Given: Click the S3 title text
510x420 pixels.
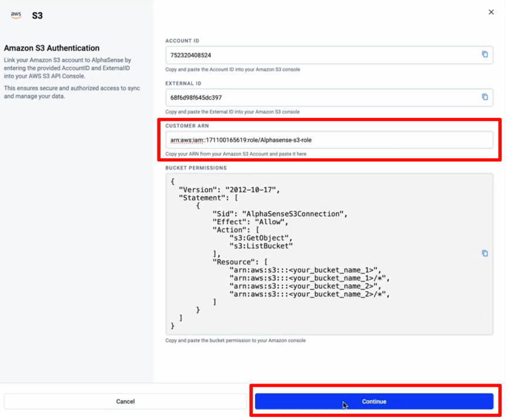Looking at the screenshot, I should coord(37,16).
